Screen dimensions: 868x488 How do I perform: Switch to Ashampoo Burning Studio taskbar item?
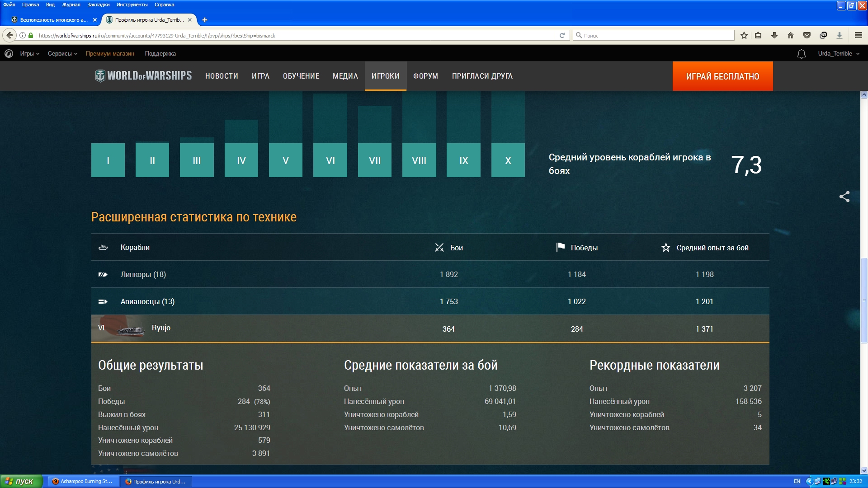tap(83, 481)
